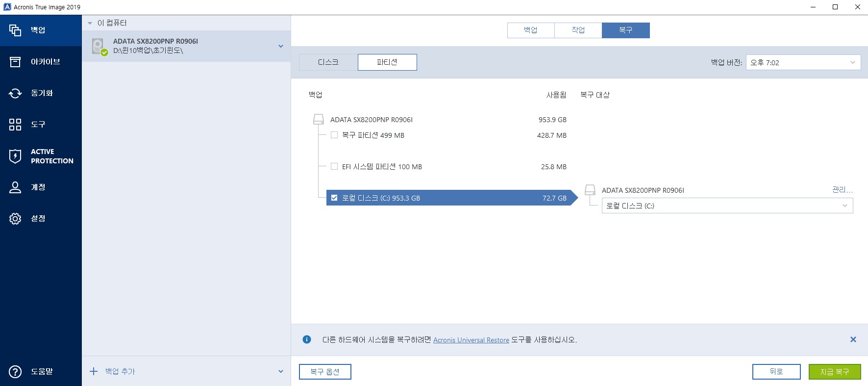Minimize the Acronis True Image window
The width and height of the screenshot is (868, 386).
(813, 7)
